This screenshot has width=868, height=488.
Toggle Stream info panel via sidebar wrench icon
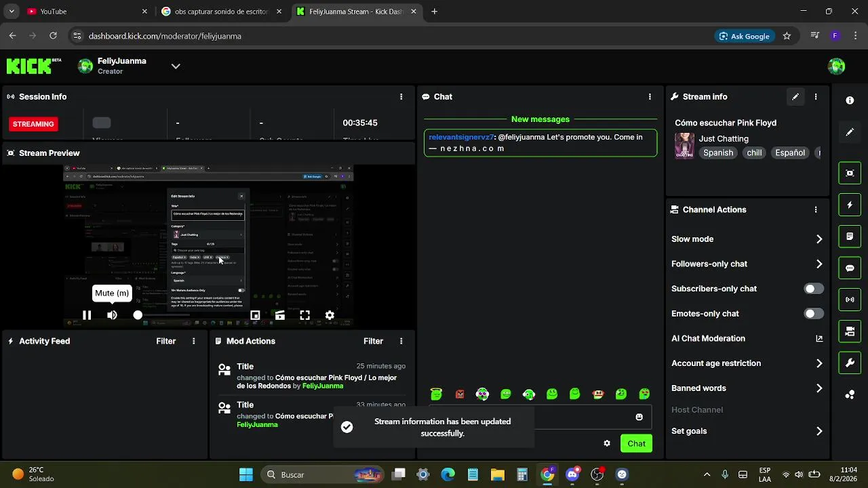click(x=850, y=363)
